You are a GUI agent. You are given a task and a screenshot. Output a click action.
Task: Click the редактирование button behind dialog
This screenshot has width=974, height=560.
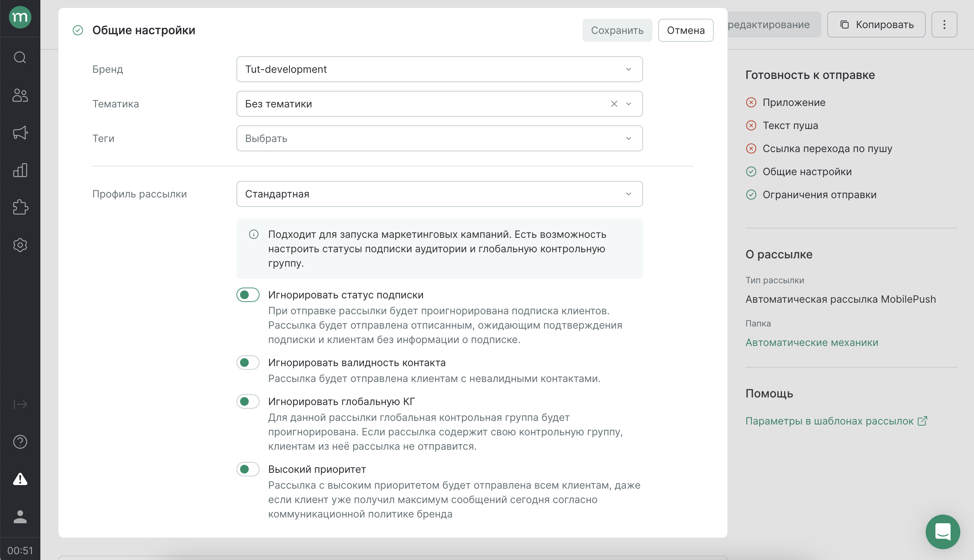click(774, 25)
